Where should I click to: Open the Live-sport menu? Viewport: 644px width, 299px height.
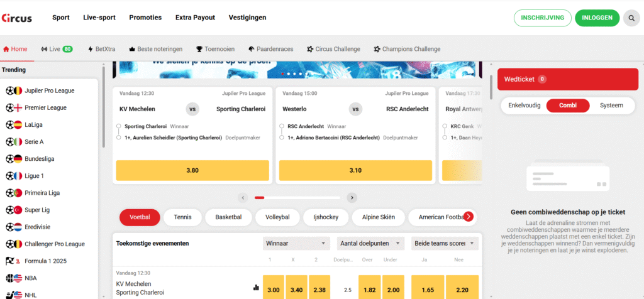tap(99, 18)
